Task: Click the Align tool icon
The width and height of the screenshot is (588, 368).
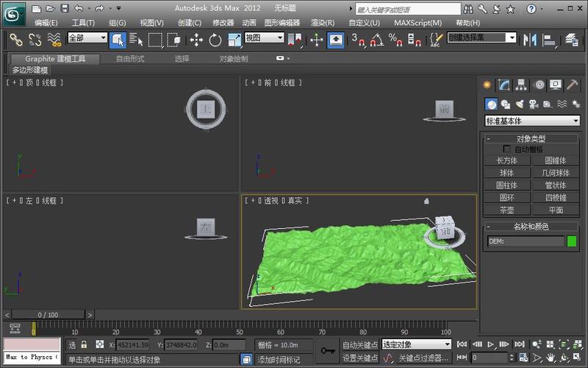Action: click(x=549, y=40)
